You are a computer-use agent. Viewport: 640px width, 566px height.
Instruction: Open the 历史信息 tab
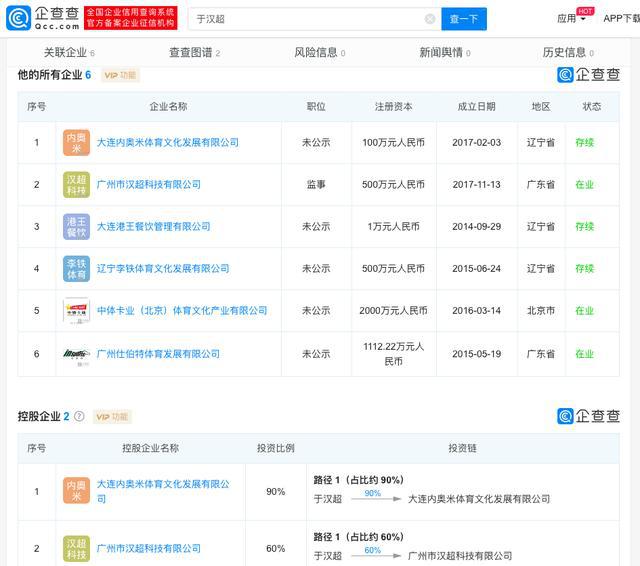tap(567, 52)
